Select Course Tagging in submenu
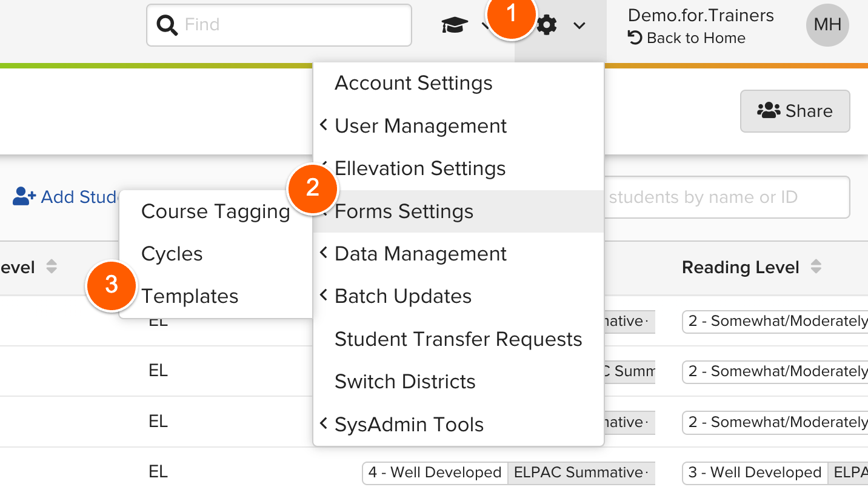The image size is (868, 487). pyautogui.click(x=216, y=211)
